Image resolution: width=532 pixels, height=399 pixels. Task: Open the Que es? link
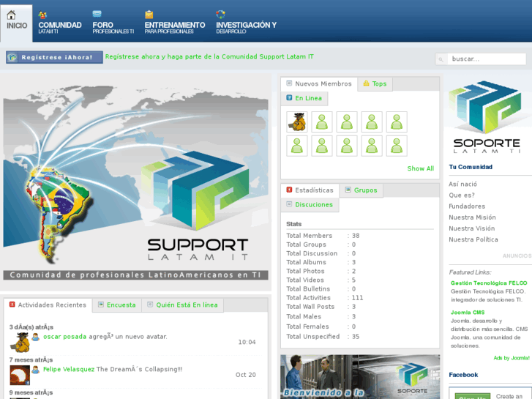tap(462, 195)
